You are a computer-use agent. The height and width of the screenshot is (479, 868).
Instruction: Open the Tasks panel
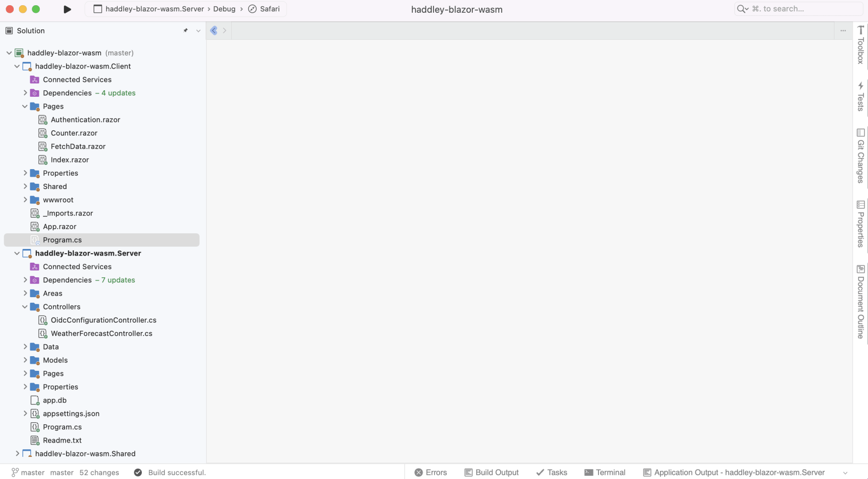(552, 472)
